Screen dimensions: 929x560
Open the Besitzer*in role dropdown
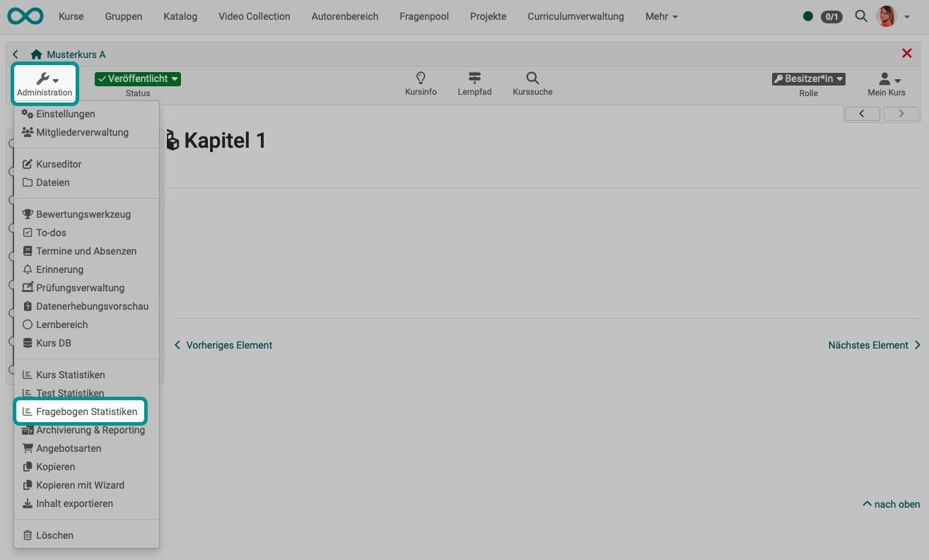808,79
